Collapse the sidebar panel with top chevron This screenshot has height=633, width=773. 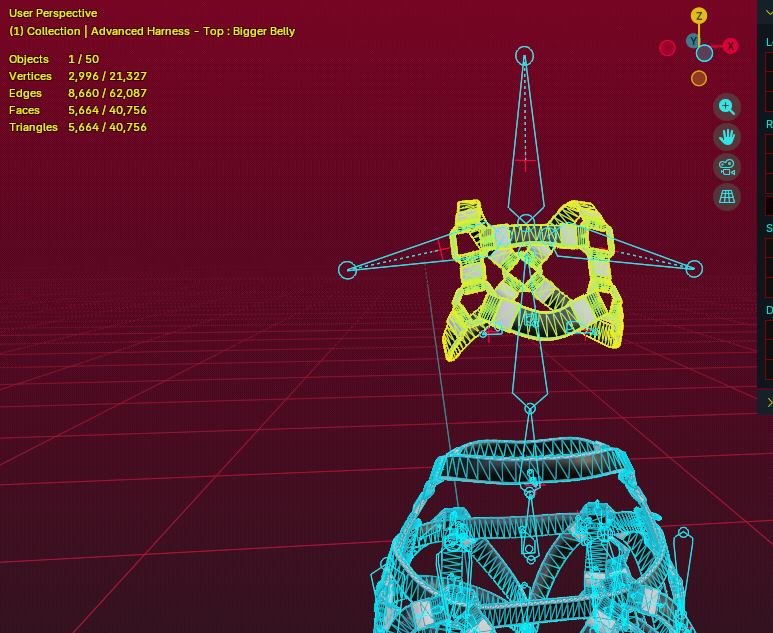[x=769, y=12]
